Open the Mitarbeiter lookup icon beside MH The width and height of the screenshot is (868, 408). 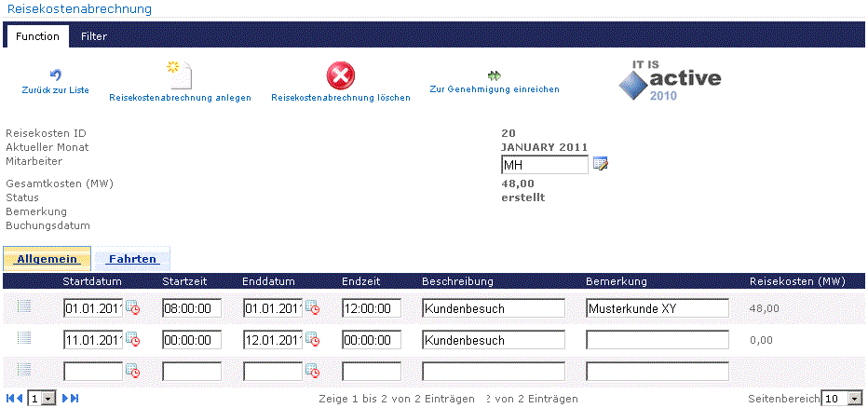point(601,165)
